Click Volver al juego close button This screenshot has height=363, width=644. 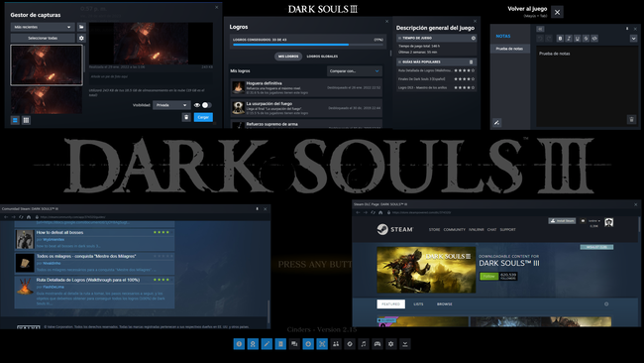(558, 12)
